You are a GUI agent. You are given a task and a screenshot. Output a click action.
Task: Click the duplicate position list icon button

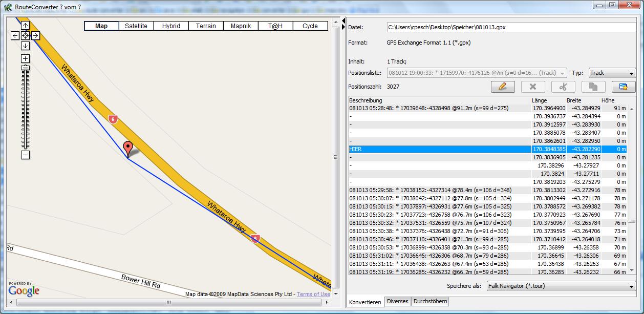coord(593,87)
